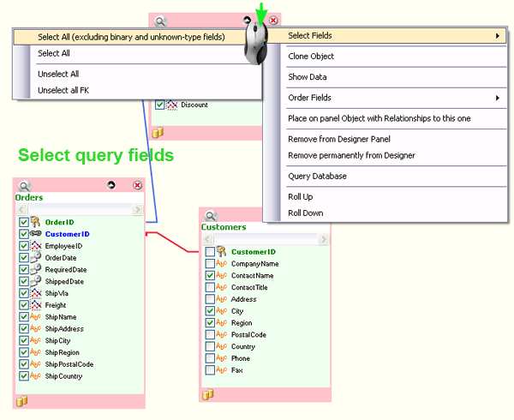Click right scroll arrow in Customers panel
514x420 pixels.
(x=324, y=239)
